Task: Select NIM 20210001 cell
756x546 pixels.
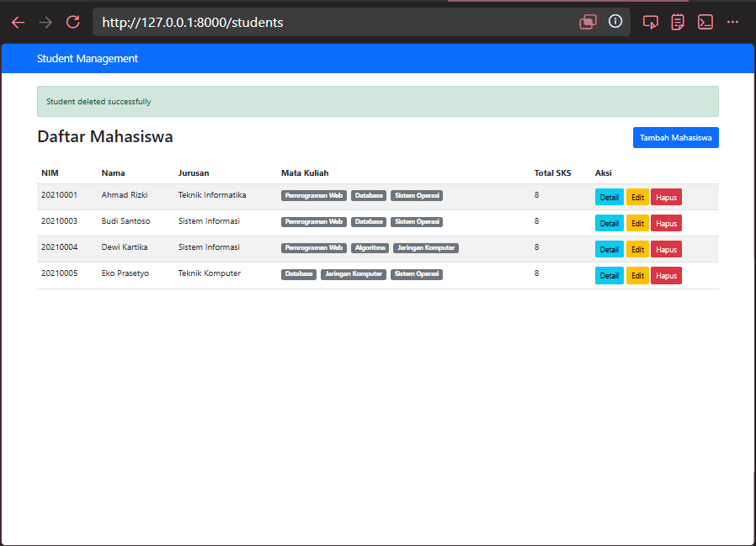Action: 59,195
